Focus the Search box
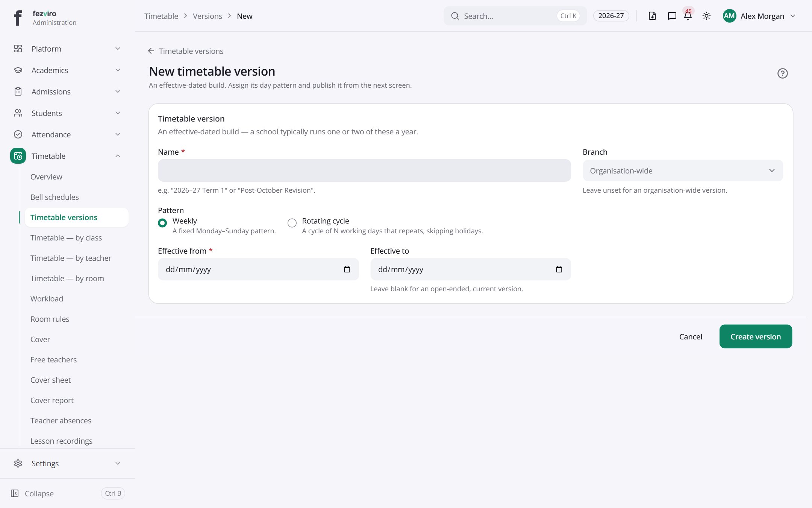Image resolution: width=812 pixels, height=508 pixels. coord(515,16)
